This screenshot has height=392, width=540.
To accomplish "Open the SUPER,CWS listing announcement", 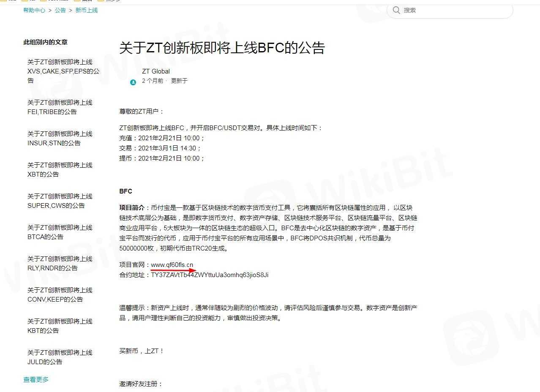I will pyautogui.click(x=60, y=201).
